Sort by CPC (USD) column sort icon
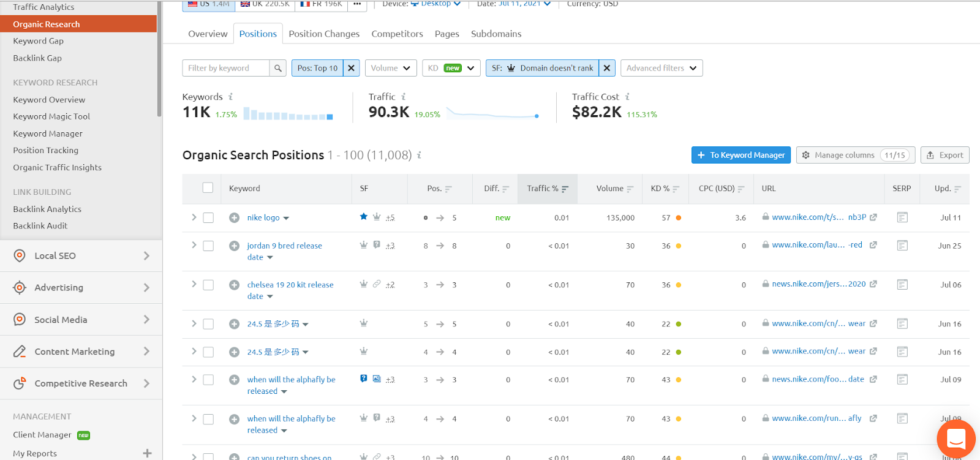 [741, 189]
